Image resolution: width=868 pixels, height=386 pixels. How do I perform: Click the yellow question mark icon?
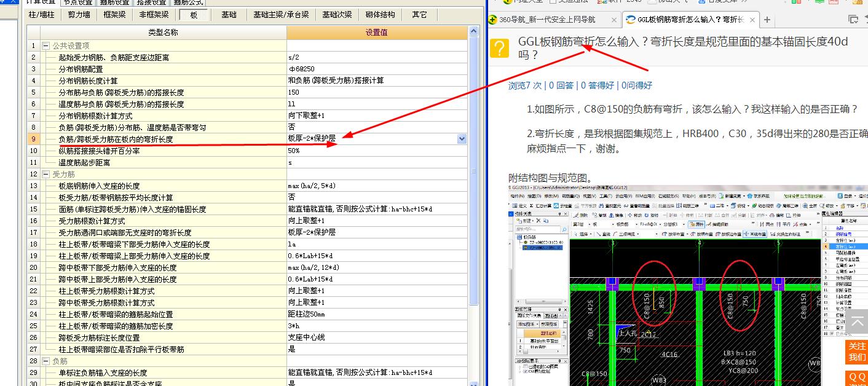pyautogui.click(x=500, y=48)
